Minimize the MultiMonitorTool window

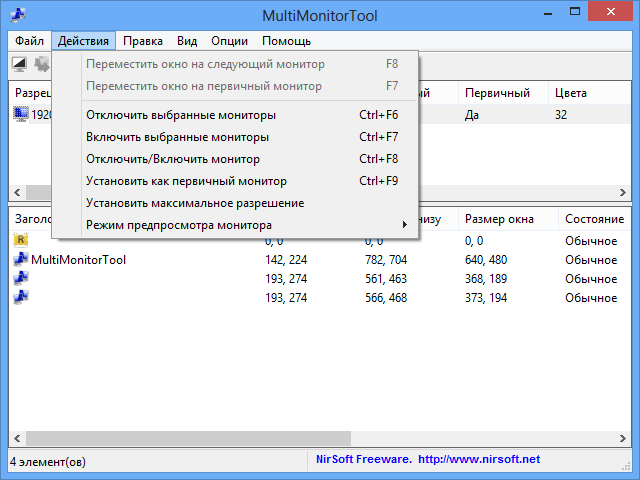548,13
